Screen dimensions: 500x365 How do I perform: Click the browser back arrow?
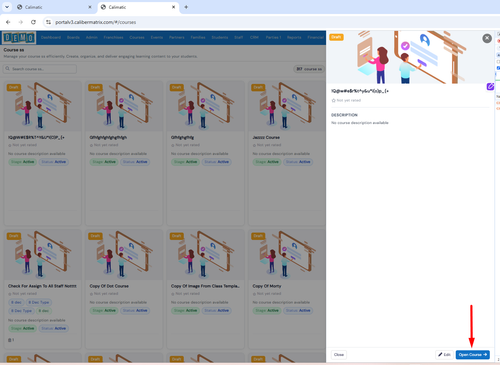coord(8,22)
